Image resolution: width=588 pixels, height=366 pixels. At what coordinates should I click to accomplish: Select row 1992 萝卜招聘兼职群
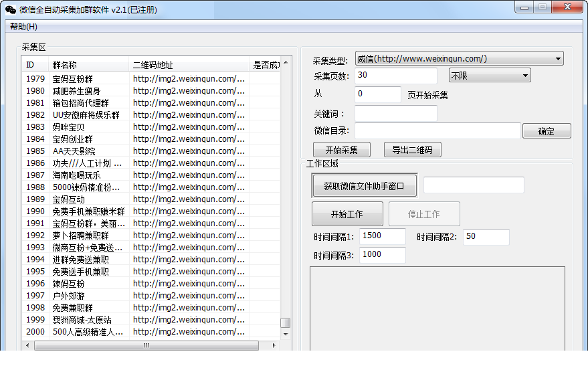pos(151,235)
